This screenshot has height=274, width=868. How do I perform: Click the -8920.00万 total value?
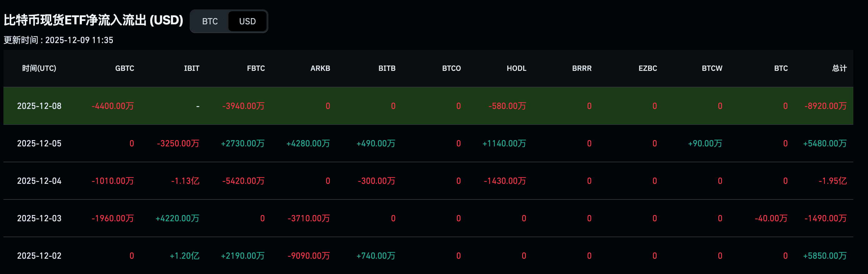[825, 106]
